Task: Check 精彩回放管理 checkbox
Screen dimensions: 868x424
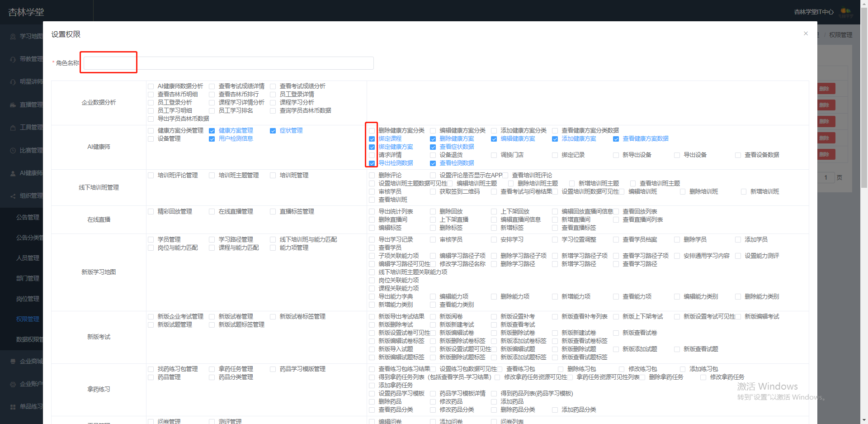Action: tap(151, 212)
